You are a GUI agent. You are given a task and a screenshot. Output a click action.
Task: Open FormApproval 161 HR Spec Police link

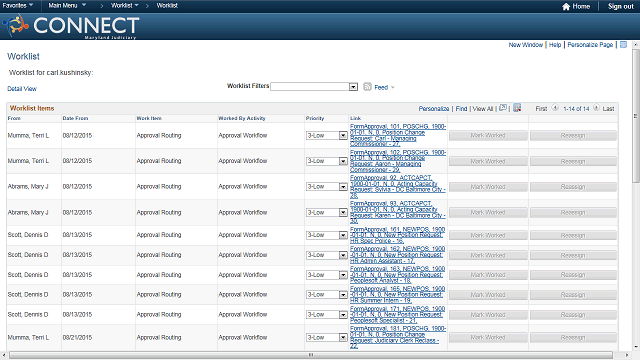point(398,235)
